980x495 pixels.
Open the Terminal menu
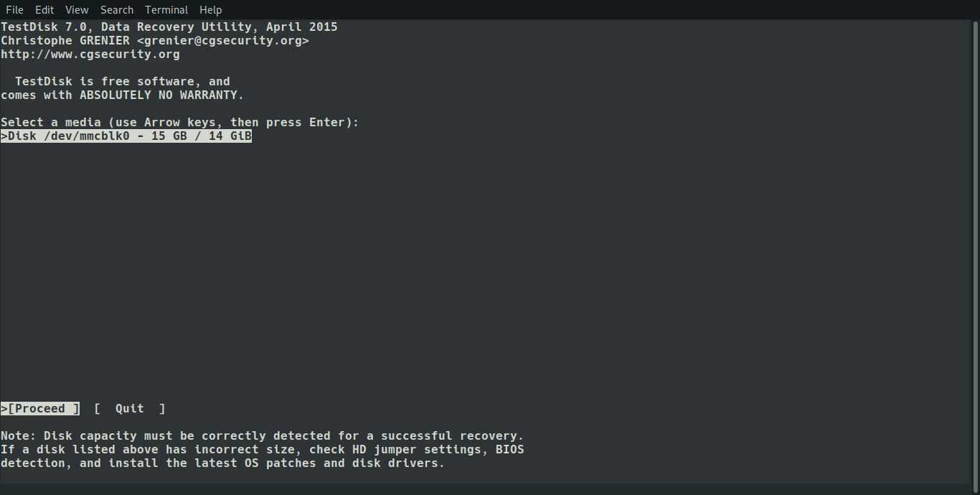click(166, 10)
